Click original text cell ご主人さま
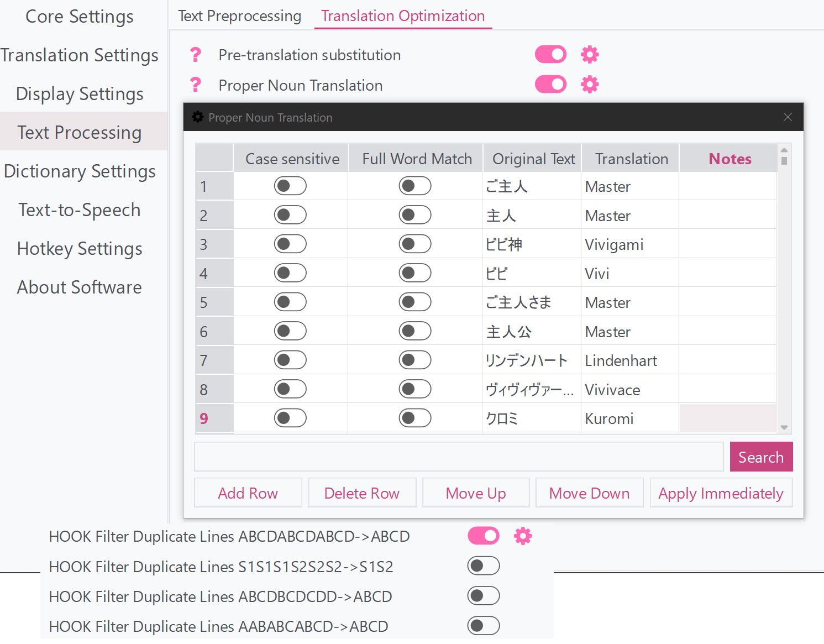The image size is (824, 644). click(532, 302)
